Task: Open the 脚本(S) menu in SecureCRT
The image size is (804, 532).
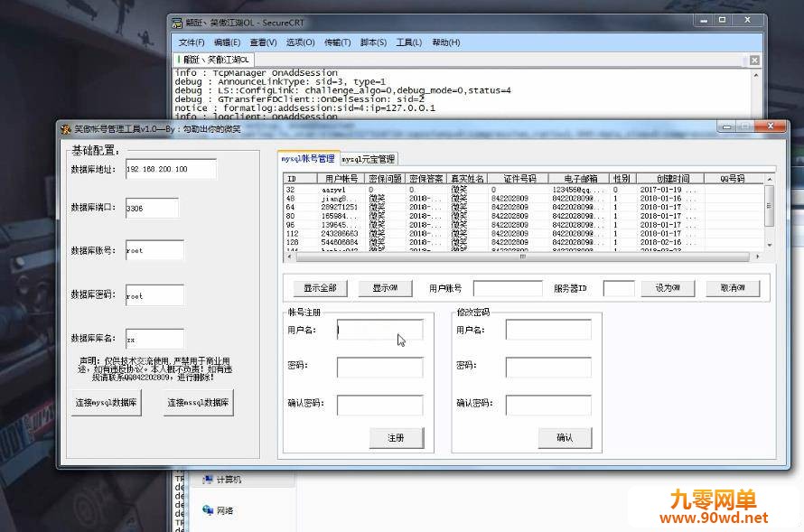Action: (x=373, y=42)
